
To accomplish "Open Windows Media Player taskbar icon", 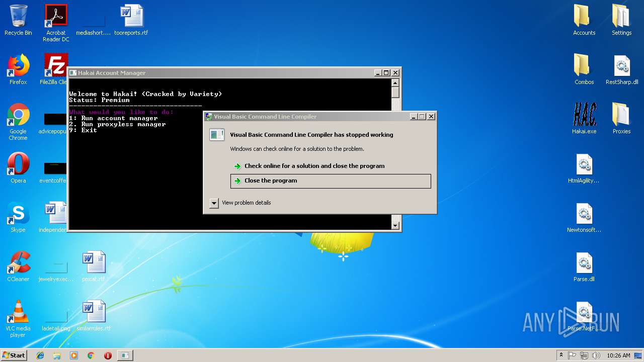I will [x=74, y=355].
